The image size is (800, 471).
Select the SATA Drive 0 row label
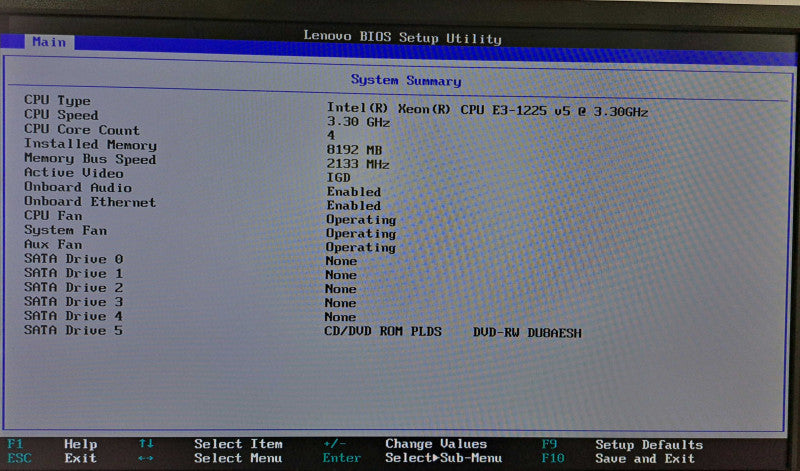(73, 258)
